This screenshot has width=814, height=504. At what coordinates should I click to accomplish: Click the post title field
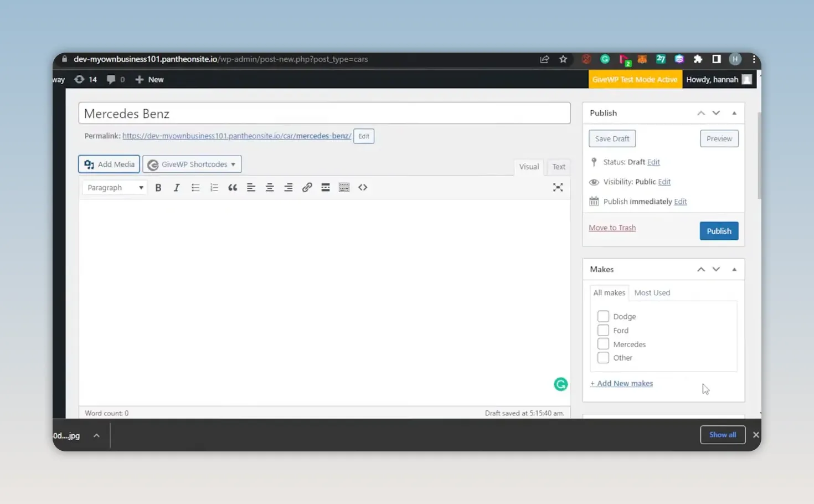point(324,114)
